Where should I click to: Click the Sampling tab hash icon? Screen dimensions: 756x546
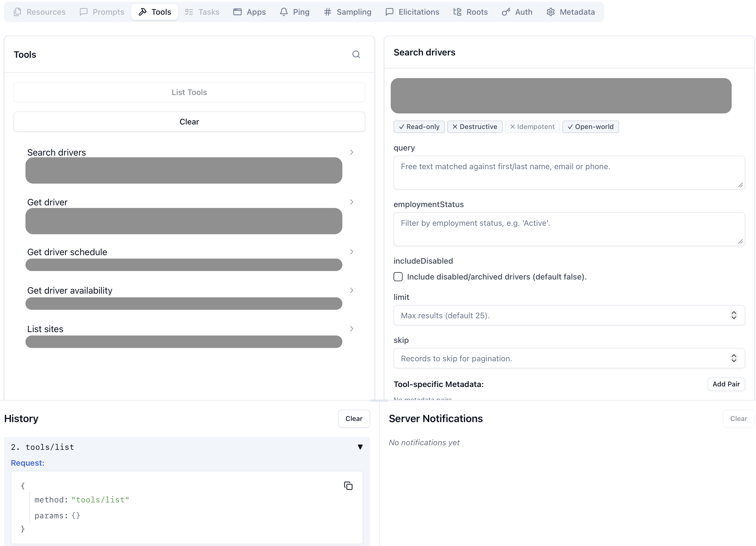[328, 12]
